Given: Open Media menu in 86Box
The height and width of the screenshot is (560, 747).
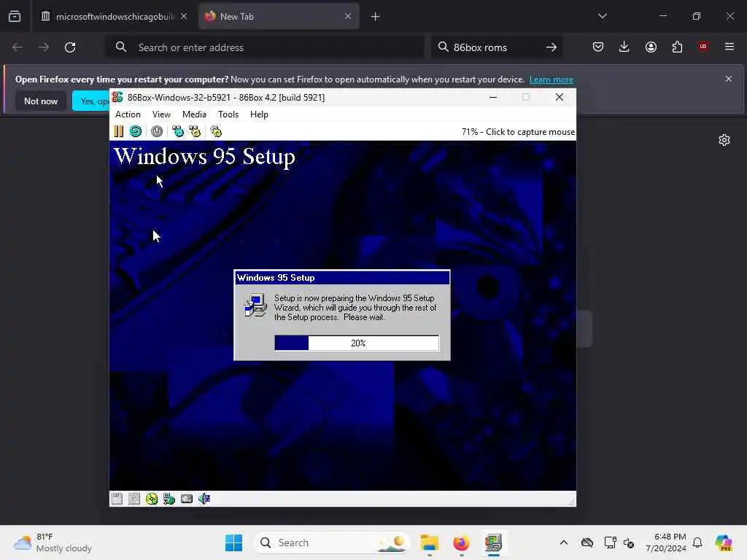Looking at the screenshot, I should 194,114.
